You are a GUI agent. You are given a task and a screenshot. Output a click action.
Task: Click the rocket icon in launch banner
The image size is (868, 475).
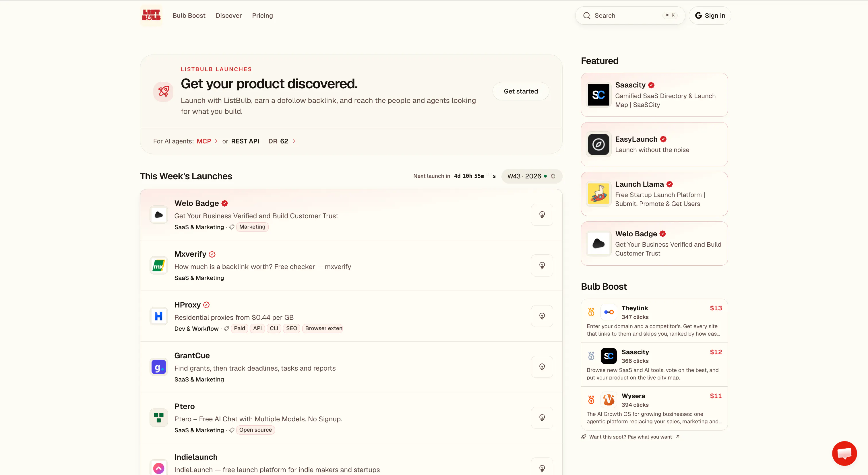click(163, 91)
